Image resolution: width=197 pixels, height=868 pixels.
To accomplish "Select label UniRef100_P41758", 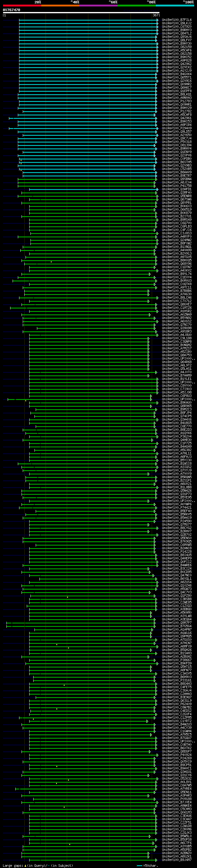I will point(177,186).
